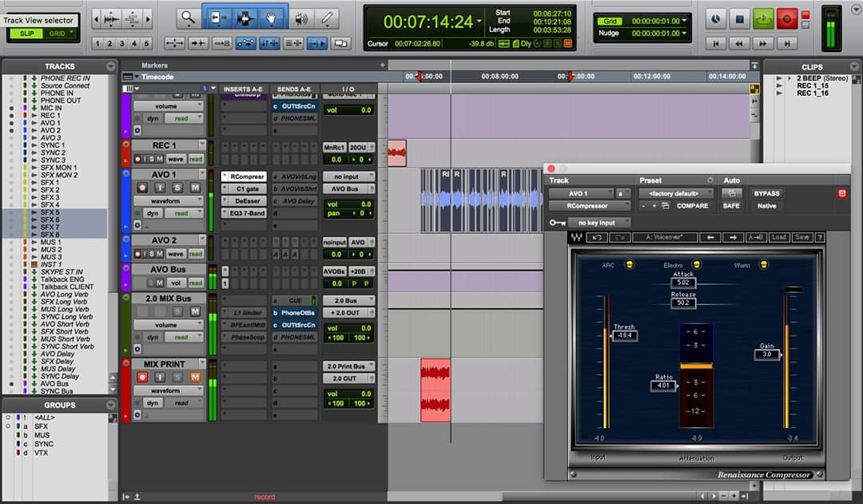863x504 pixels.
Task: Open the plugin track selector AVO 1 dropdown
Action: [582, 193]
